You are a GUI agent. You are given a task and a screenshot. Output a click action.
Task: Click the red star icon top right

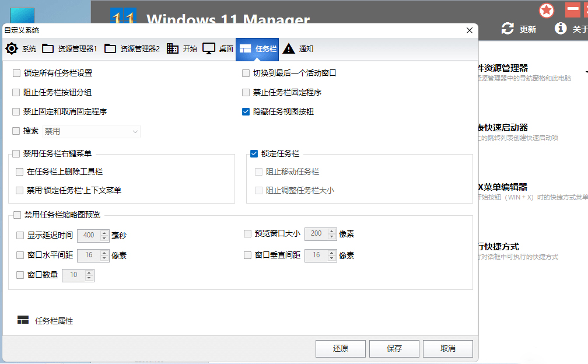tap(547, 10)
